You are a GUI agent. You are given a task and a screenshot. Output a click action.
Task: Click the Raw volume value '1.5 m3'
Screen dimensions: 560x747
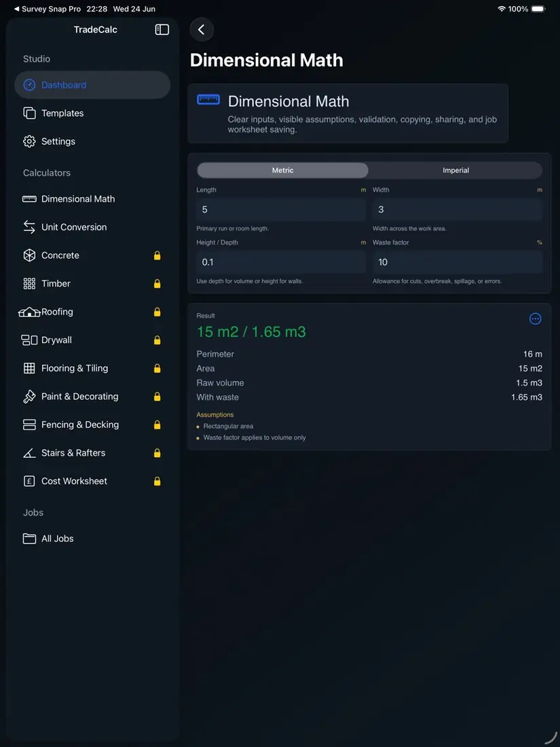click(x=529, y=382)
